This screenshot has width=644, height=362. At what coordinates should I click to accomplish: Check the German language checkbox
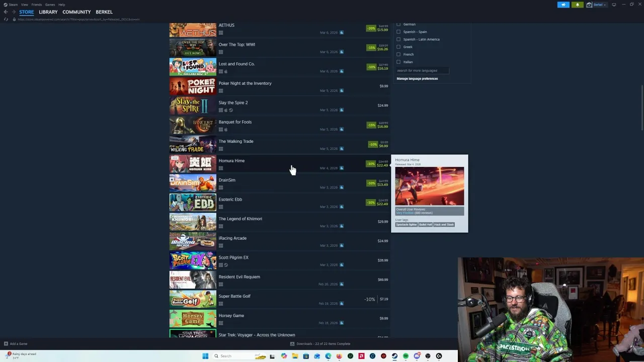click(398, 24)
